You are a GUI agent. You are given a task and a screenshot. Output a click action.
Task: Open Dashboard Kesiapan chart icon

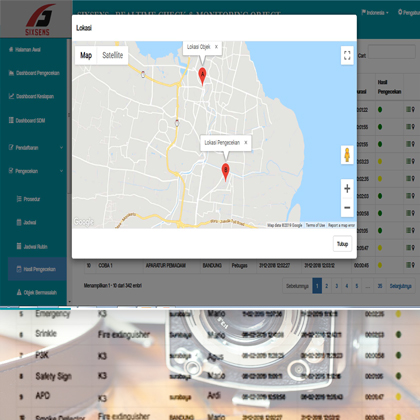11,96
